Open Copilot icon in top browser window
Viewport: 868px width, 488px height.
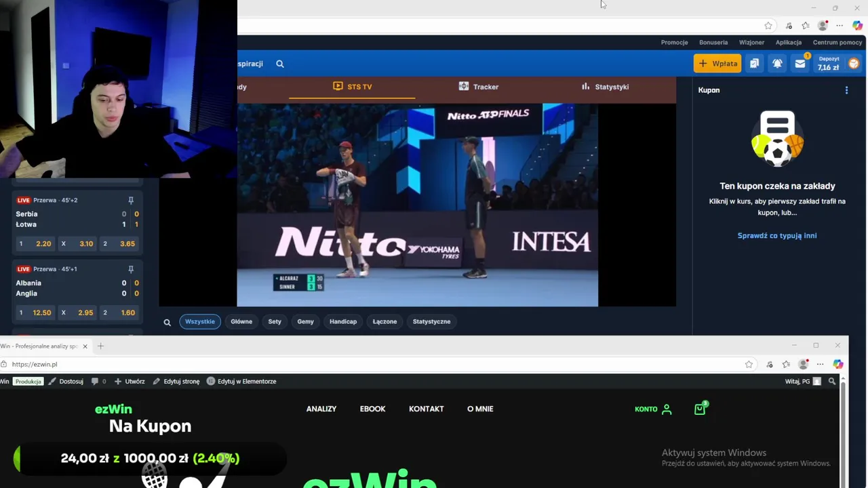point(857,26)
